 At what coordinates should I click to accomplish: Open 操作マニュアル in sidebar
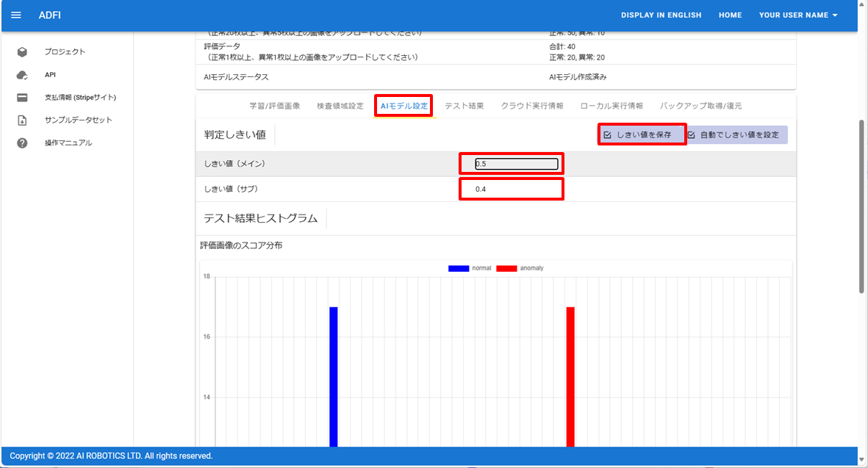click(x=68, y=143)
